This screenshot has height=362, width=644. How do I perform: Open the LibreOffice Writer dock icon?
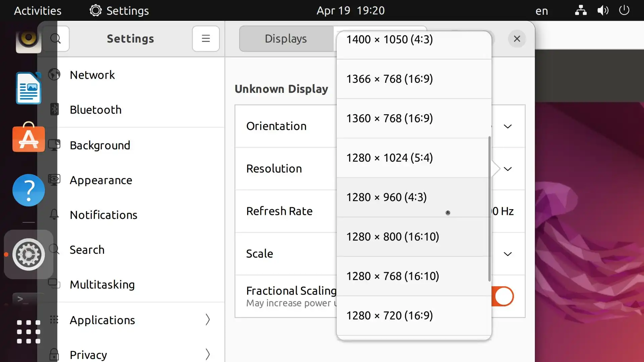click(x=29, y=88)
